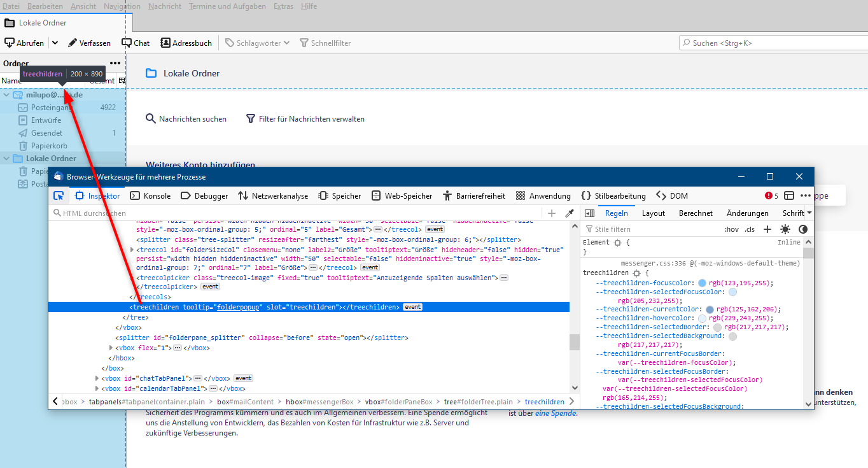Click the Verfassen compose button
Image resolution: width=868 pixels, height=468 pixels.
(x=90, y=43)
